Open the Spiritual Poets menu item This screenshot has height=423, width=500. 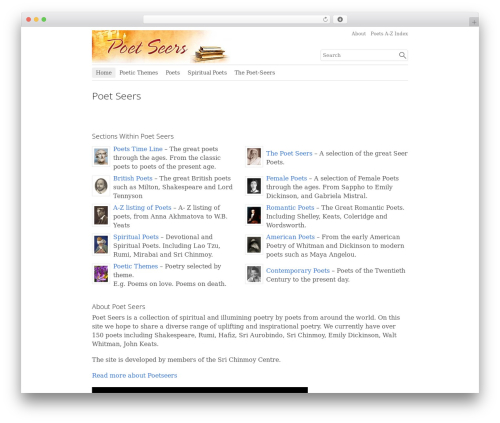(x=207, y=72)
